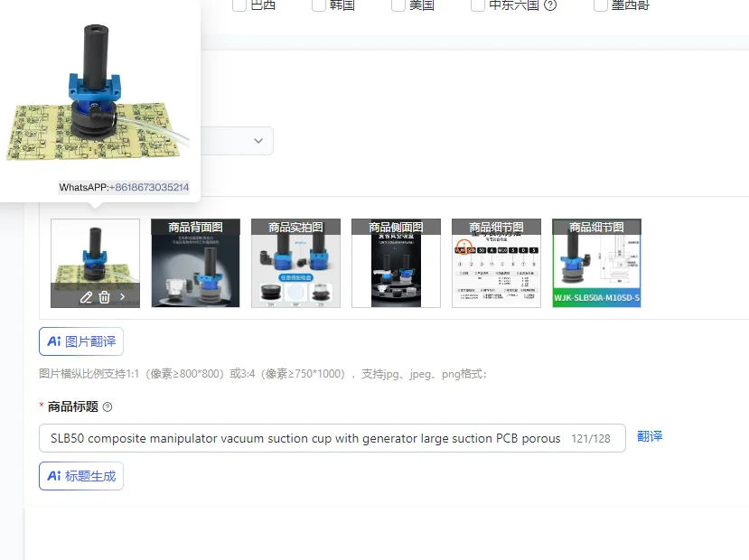Viewport: 749px width, 560px height.
Task: Open the 商品细节图 thumbnail with WJK-SLB50A label
Action: click(x=596, y=263)
